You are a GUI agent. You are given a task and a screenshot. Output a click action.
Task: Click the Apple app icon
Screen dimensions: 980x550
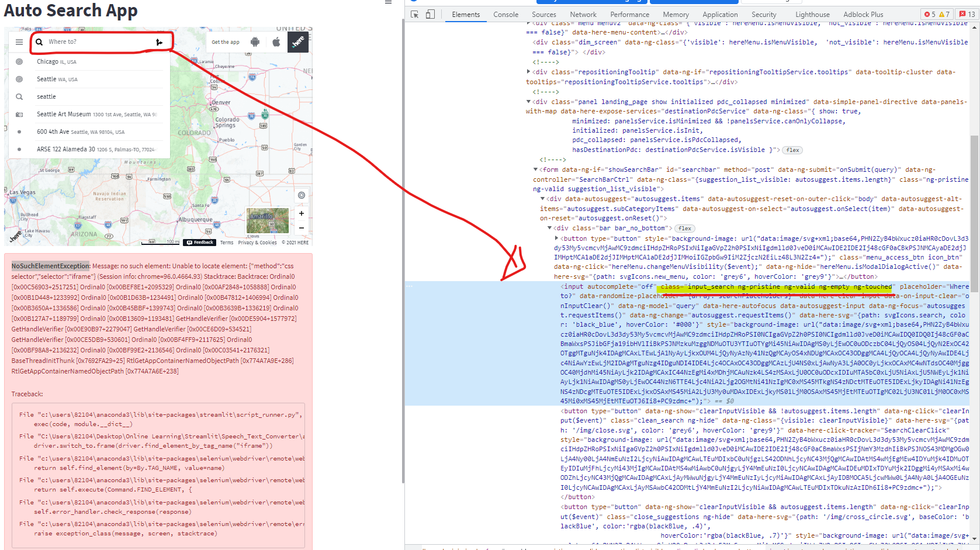[276, 42]
